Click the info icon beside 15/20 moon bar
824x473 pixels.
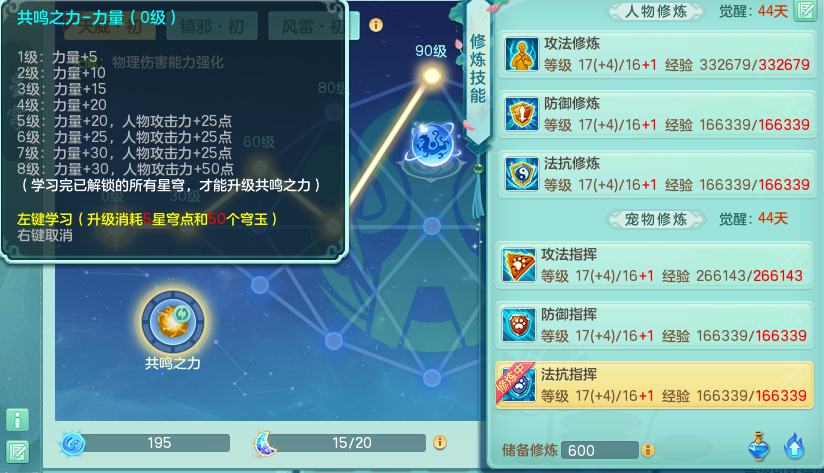click(440, 443)
